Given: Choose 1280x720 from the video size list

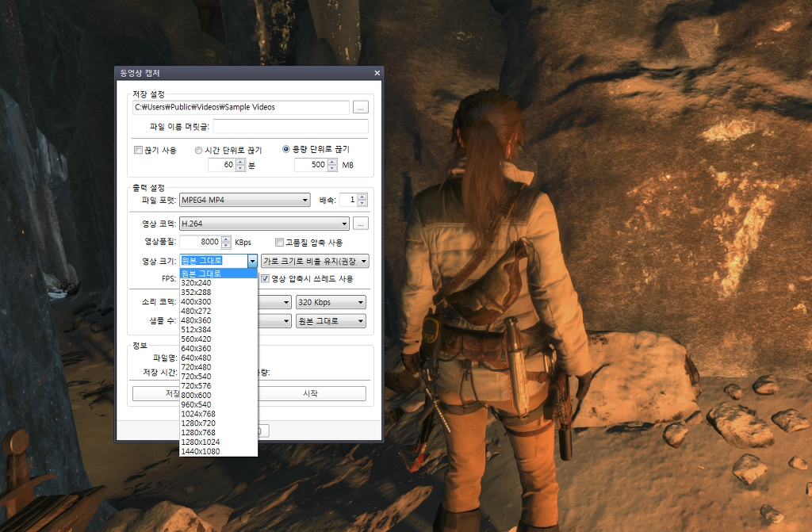Looking at the screenshot, I should tap(198, 423).
